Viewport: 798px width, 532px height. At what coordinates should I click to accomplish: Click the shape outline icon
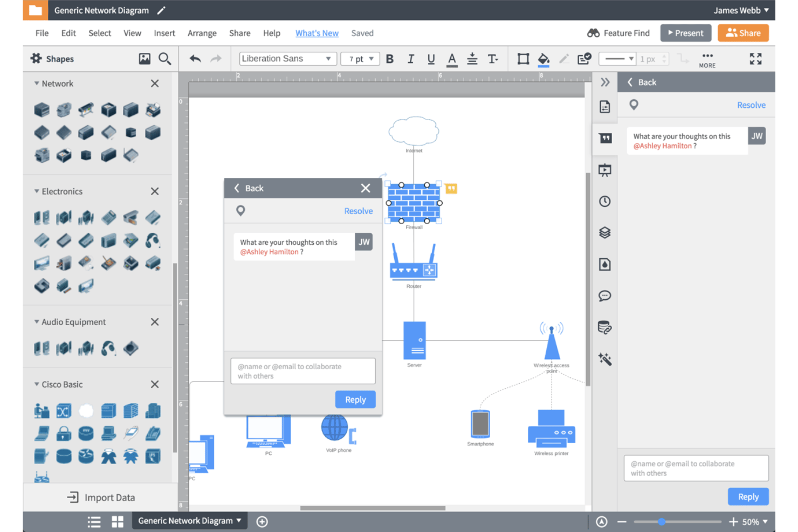pos(523,59)
